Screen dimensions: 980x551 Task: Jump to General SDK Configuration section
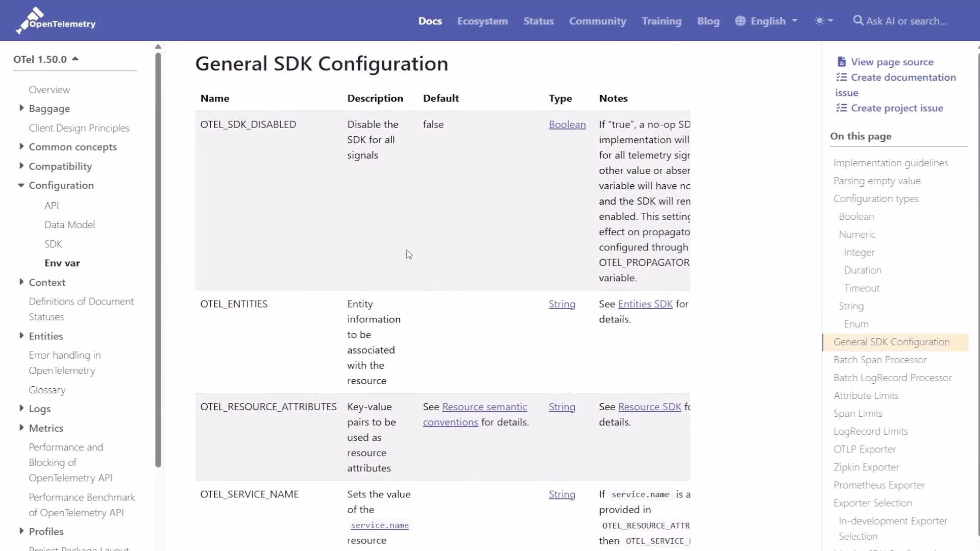point(892,342)
